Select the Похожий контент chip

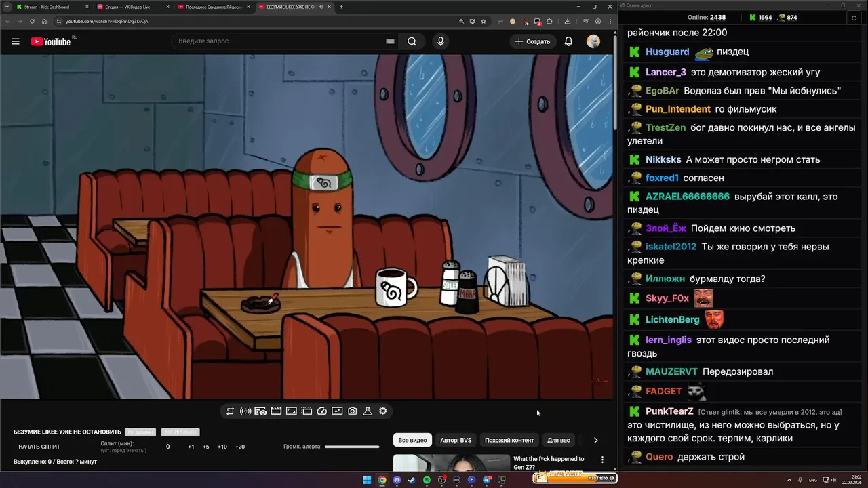pos(509,440)
